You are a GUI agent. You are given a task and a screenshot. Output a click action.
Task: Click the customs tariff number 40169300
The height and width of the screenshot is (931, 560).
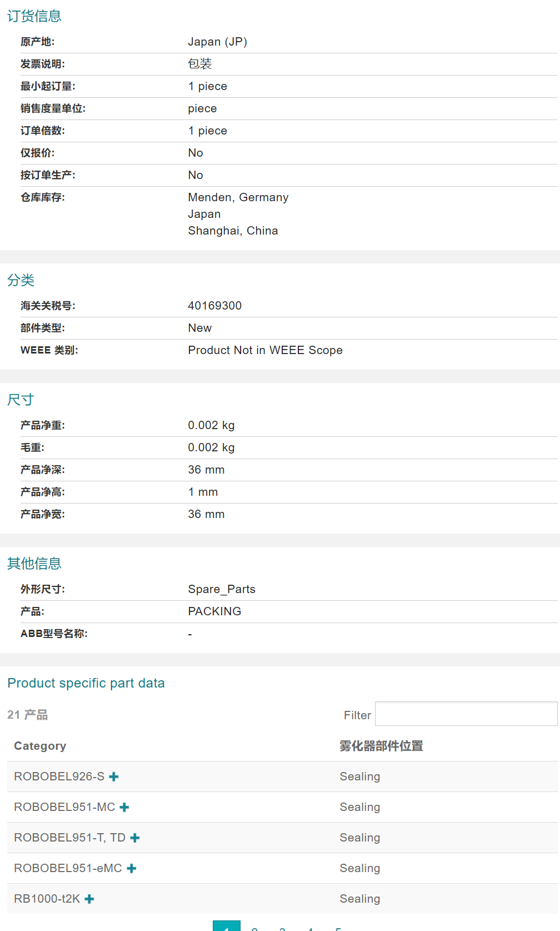pos(214,306)
